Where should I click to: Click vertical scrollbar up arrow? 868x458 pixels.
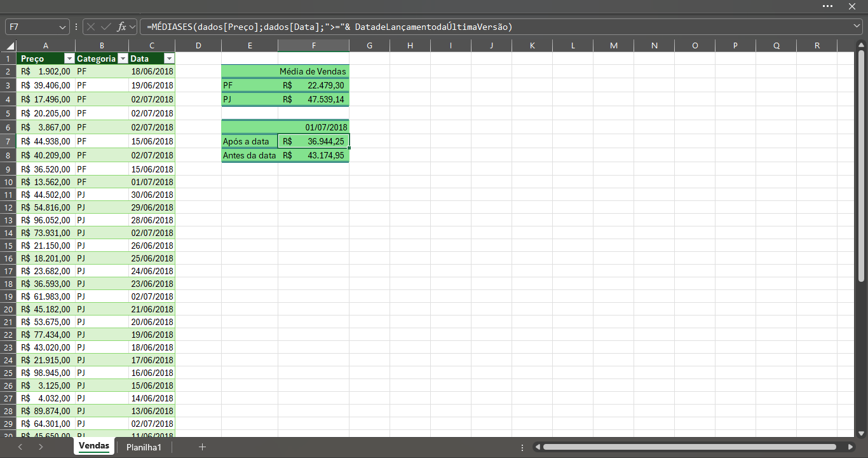(862, 45)
